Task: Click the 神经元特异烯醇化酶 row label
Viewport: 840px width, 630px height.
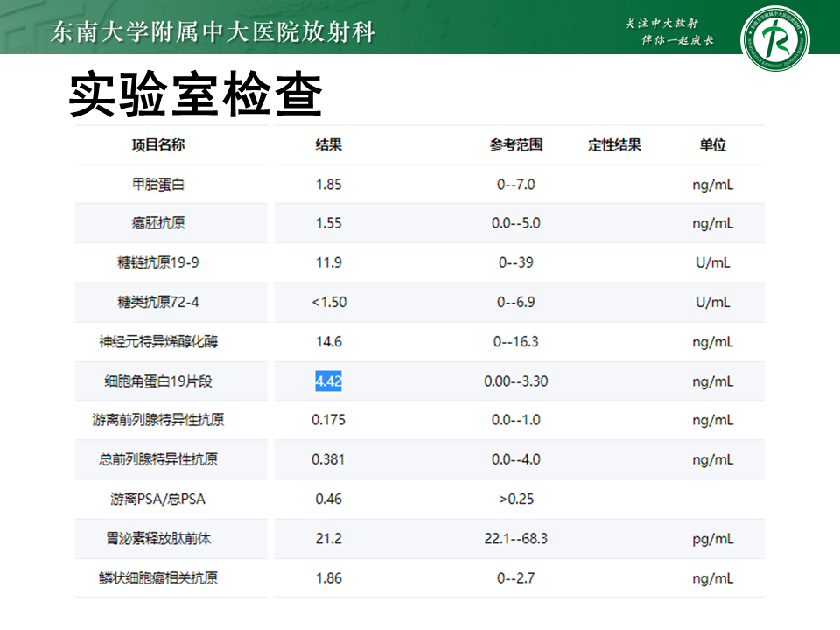Action: pos(161,339)
